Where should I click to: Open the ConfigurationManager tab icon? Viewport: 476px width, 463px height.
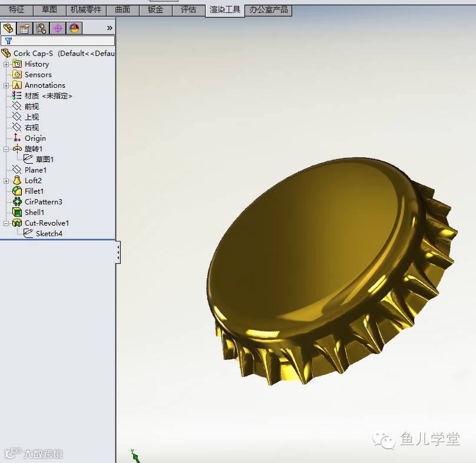click(x=41, y=28)
